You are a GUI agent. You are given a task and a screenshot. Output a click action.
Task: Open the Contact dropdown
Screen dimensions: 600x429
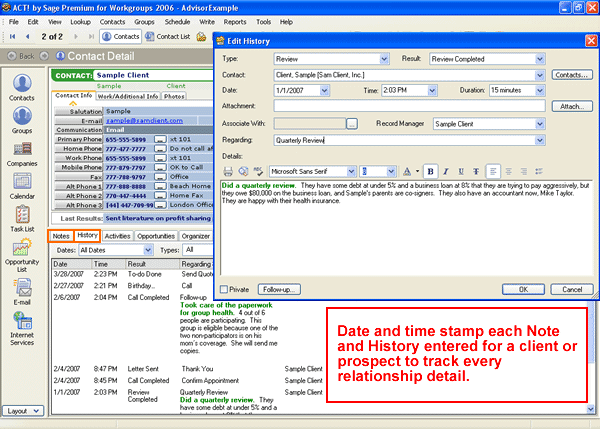[x=540, y=75]
